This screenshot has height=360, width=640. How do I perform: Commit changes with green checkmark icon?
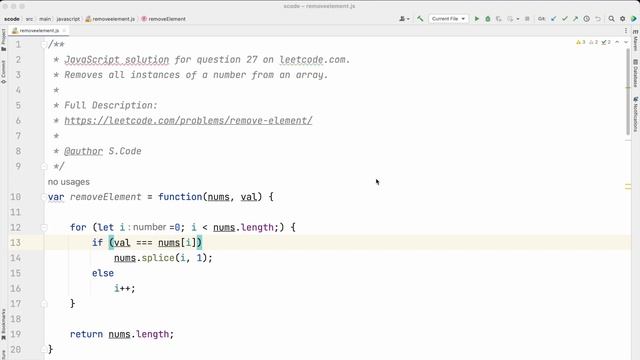(x=564, y=19)
